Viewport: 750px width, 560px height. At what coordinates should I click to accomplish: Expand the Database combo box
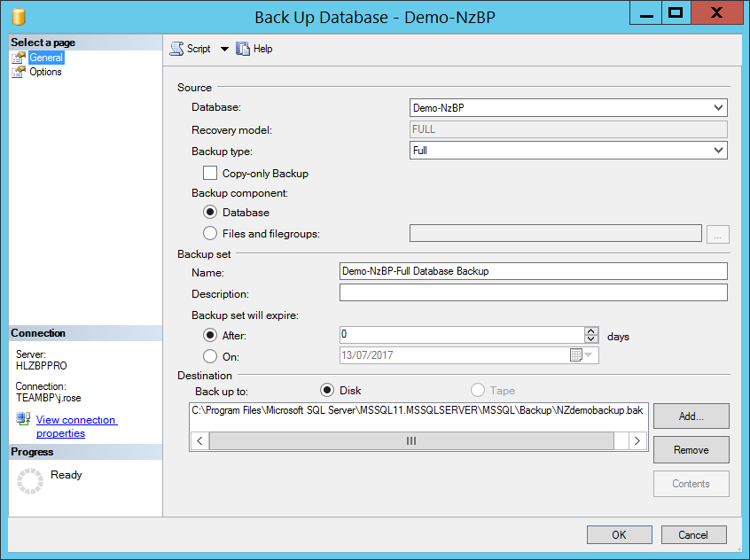tap(718, 107)
